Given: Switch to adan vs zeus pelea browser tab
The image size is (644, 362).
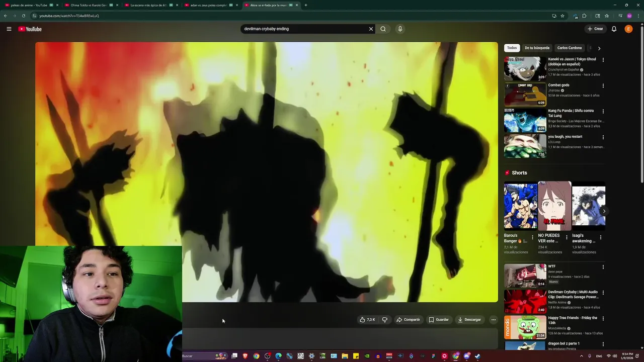Looking at the screenshot, I should [x=210, y=5].
